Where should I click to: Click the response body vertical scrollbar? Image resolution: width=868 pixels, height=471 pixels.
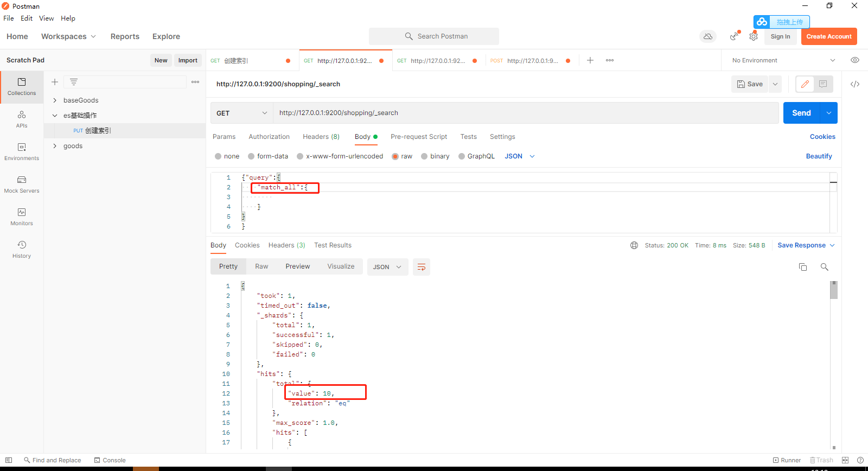[834, 290]
